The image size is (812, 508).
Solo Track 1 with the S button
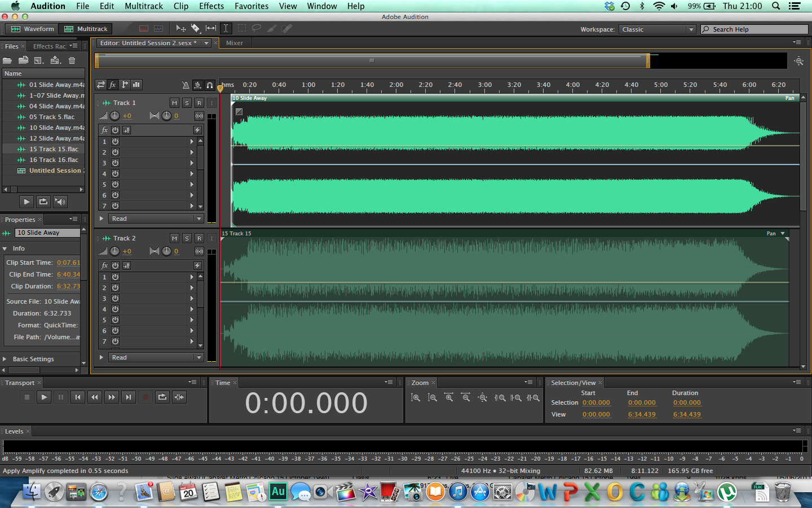pyautogui.click(x=187, y=103)
